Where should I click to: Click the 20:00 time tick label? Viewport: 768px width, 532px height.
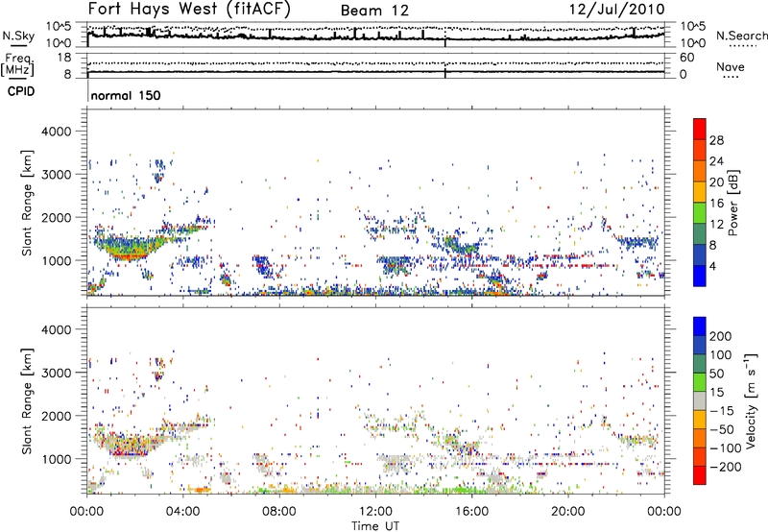click(568, 512)
